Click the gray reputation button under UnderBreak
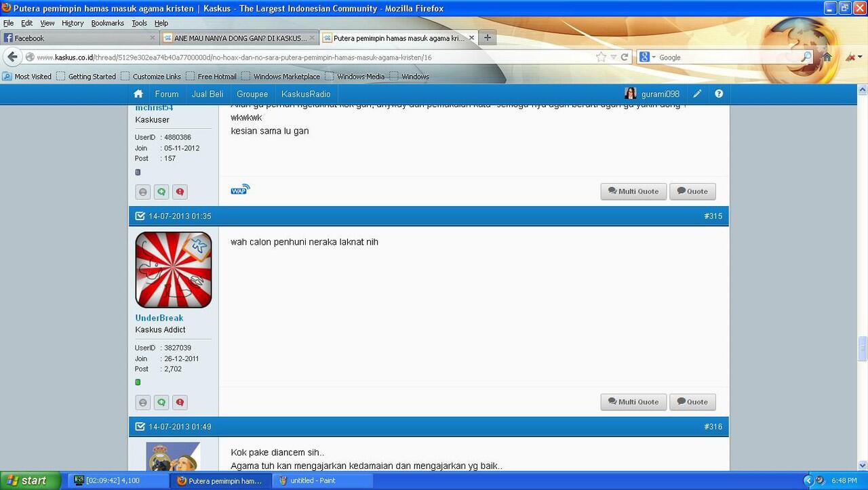Screen dimensions: 868x490 142,402
